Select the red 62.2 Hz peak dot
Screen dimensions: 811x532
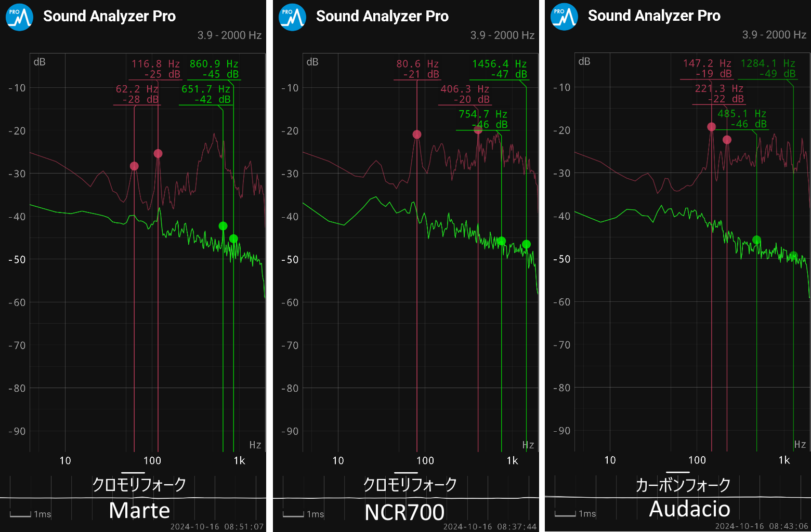pos(134,166)
